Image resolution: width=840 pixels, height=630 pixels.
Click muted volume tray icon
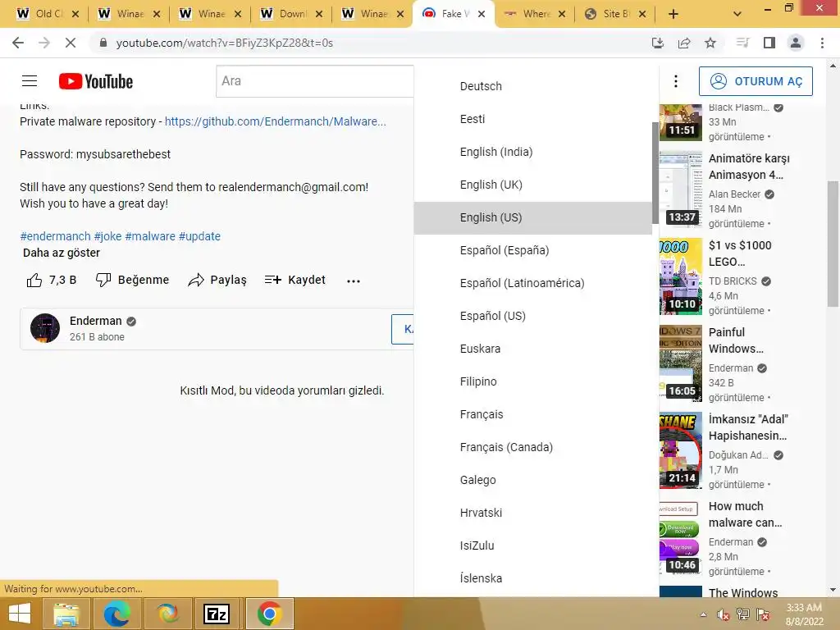[724, 614]
